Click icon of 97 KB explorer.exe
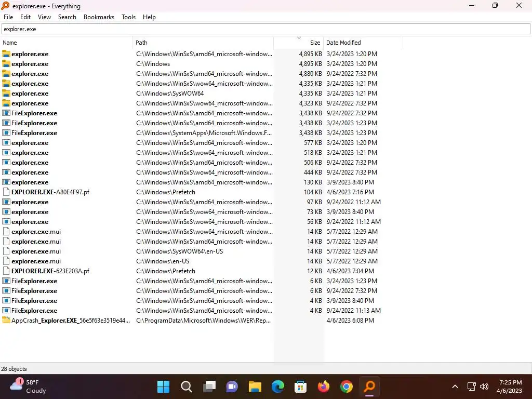 [6, 202]
